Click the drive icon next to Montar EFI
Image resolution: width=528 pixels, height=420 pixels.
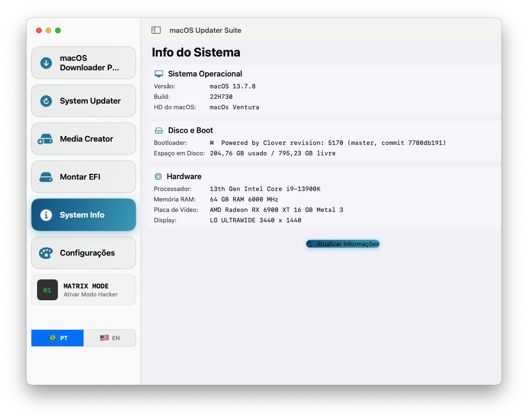pyautogui.click(x=46, y=177)
